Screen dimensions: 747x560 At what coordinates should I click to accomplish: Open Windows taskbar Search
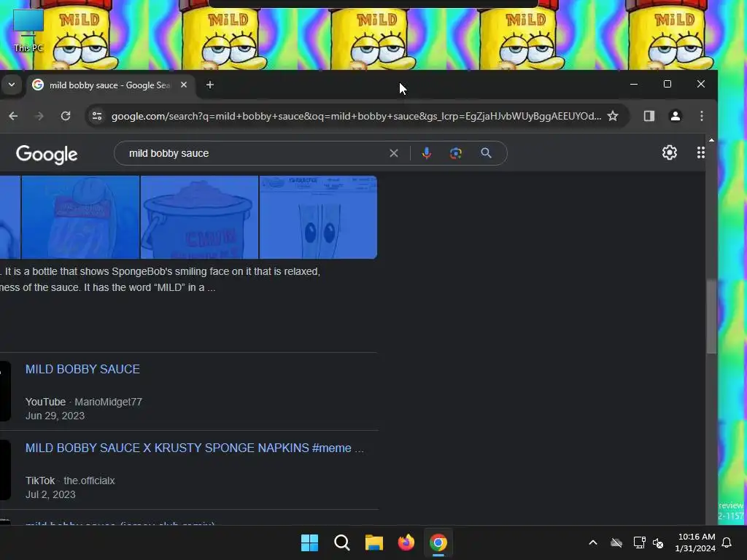(x=341, y=542)
